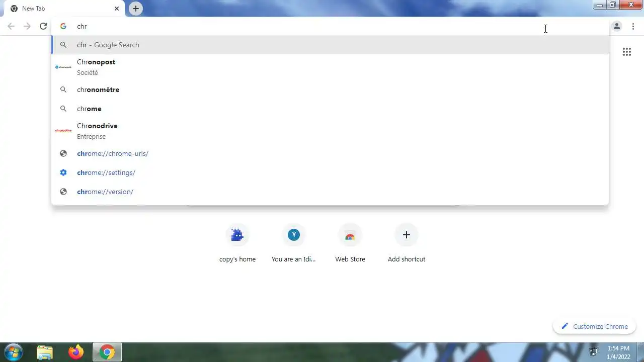Select the Chronodrive Entreprise suggestion

pos(330,131)
